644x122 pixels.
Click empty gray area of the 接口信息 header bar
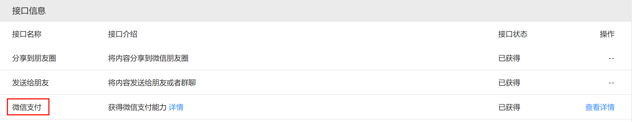coord(339,11)
